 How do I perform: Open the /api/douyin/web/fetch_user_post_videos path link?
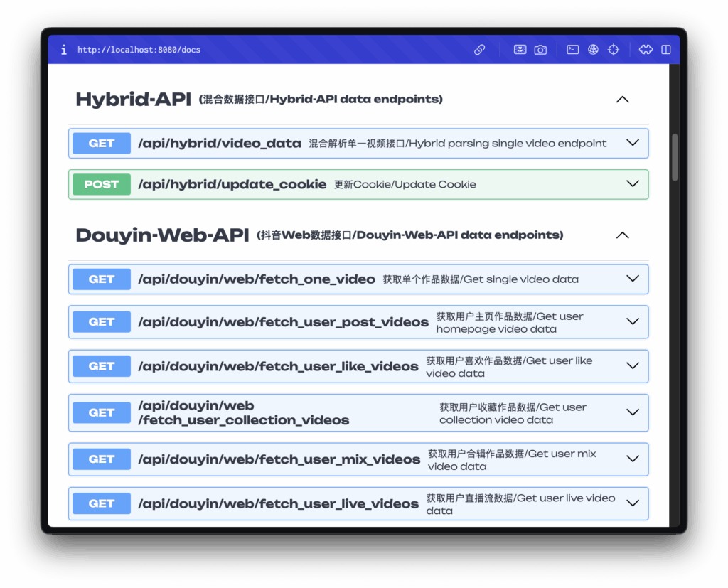coord(283,322)
